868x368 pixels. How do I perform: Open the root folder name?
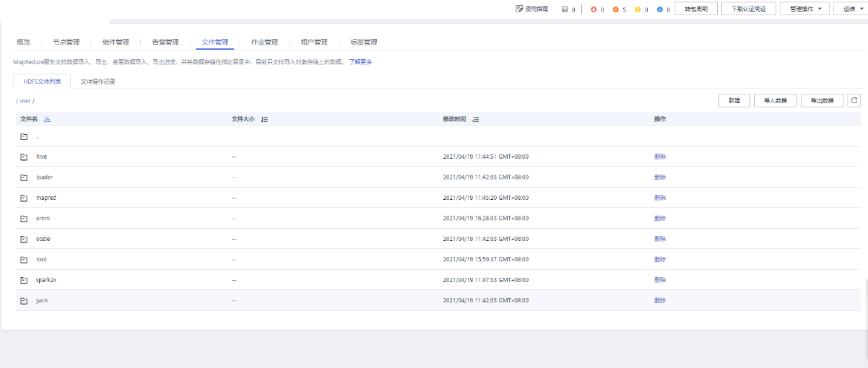pyautogui.click(x=41, y=259)
